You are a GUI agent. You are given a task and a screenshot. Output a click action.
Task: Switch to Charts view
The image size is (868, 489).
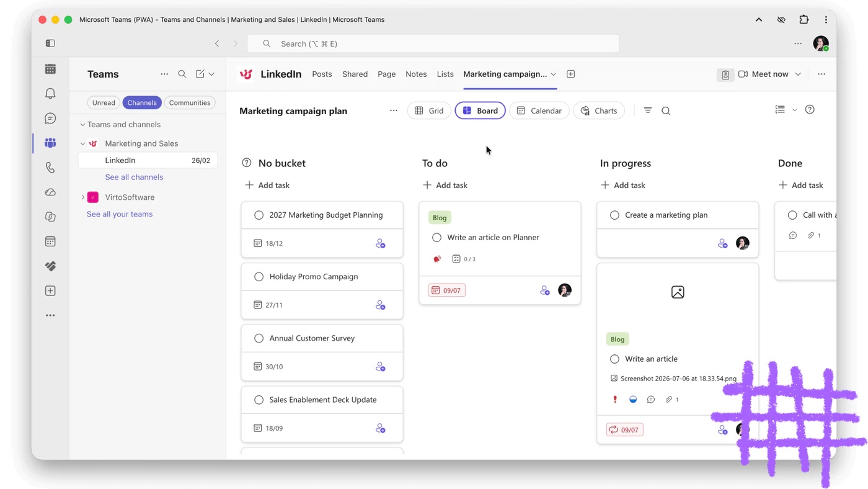[599, 110]
